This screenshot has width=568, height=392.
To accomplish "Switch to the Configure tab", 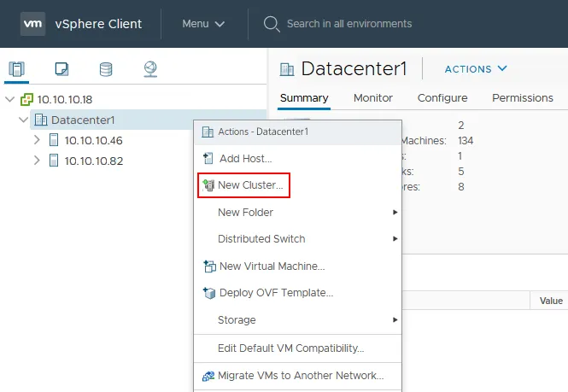I will pyautogui.click(x=442, y=98).
